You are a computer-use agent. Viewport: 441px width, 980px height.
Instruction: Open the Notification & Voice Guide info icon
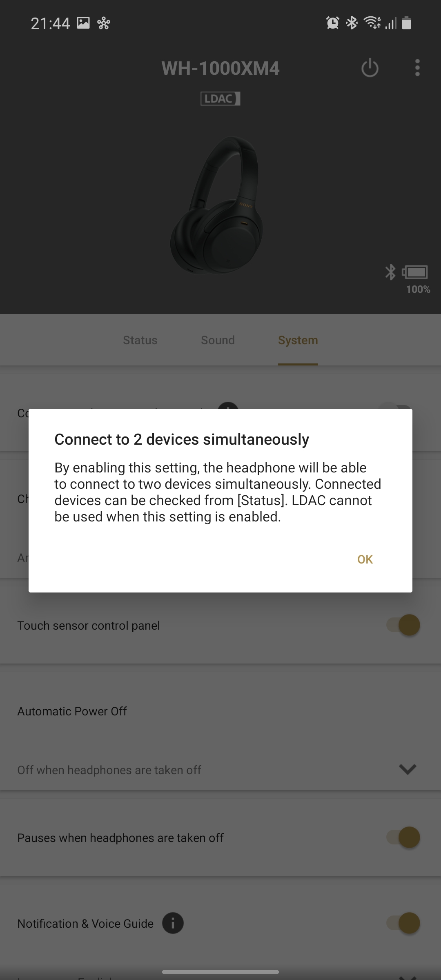pos(173,923)
